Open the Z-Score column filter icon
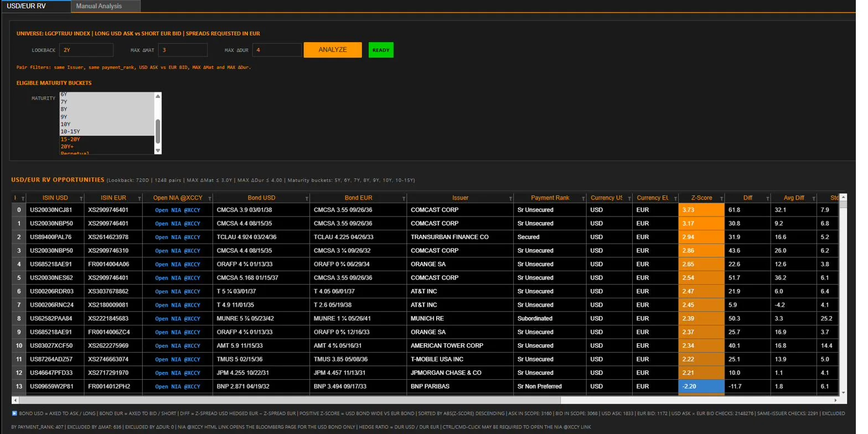The width and height of the screenshot is (868, 434). 721,198
